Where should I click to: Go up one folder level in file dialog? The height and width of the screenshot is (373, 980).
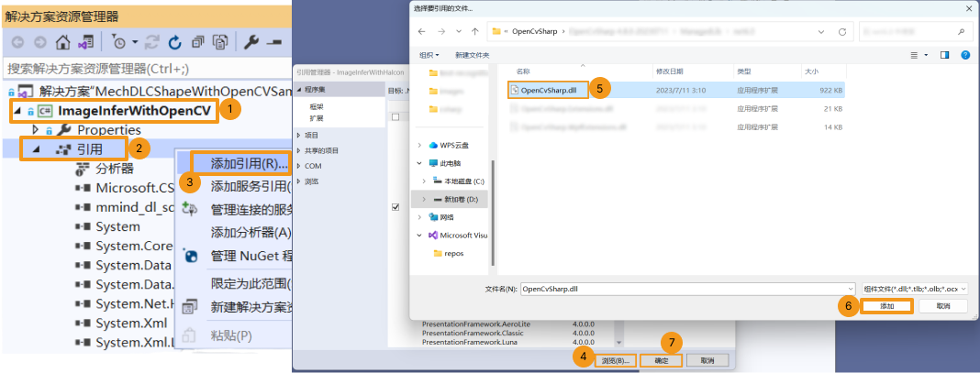475,30
